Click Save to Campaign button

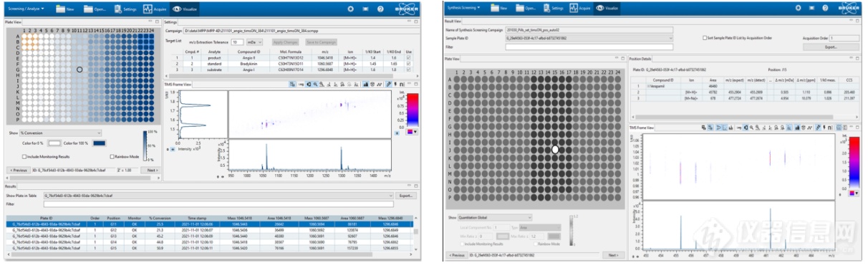coord(321,42)
